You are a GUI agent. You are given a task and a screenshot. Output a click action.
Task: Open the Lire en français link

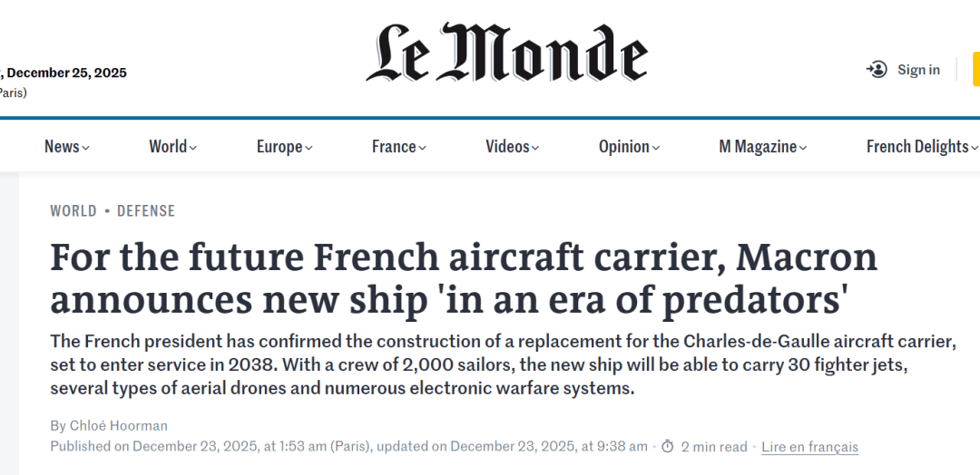point(809,447)
